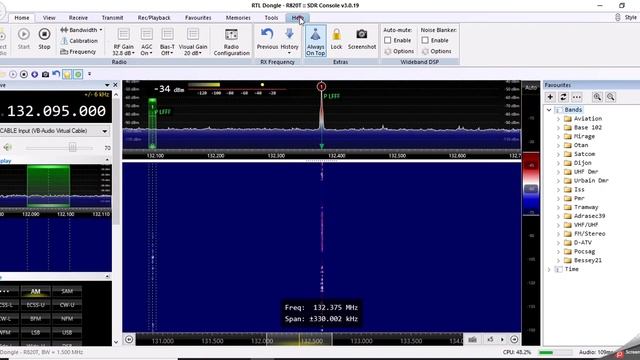The image size is (640, 360).
Task: Open the Bandwidth dropdown
Action: (81, 30)
